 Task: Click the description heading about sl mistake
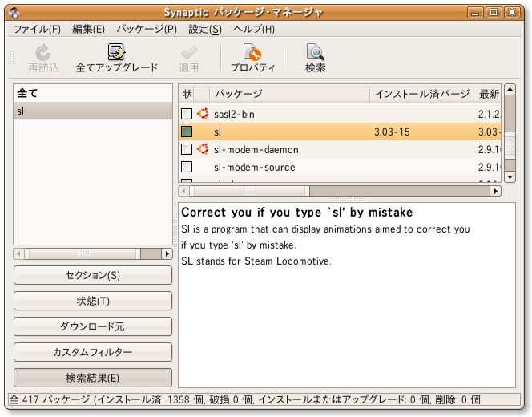297,213
